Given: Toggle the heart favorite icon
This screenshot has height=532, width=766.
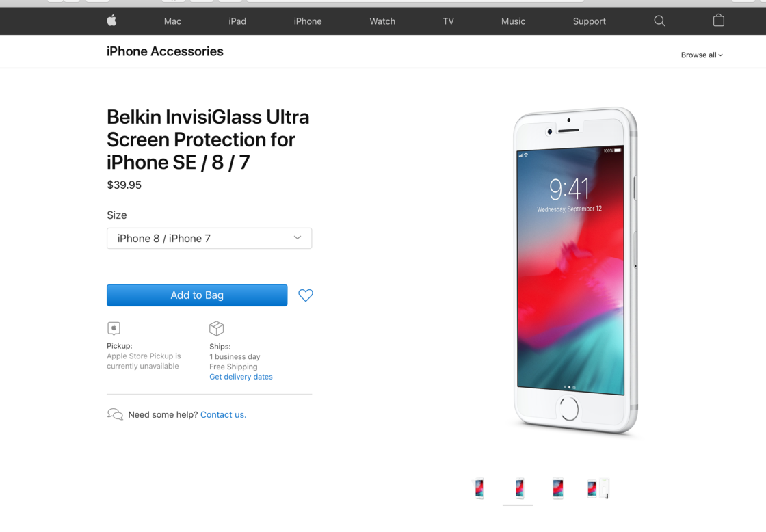Looking at the screenshot, I should coord(306,295).
